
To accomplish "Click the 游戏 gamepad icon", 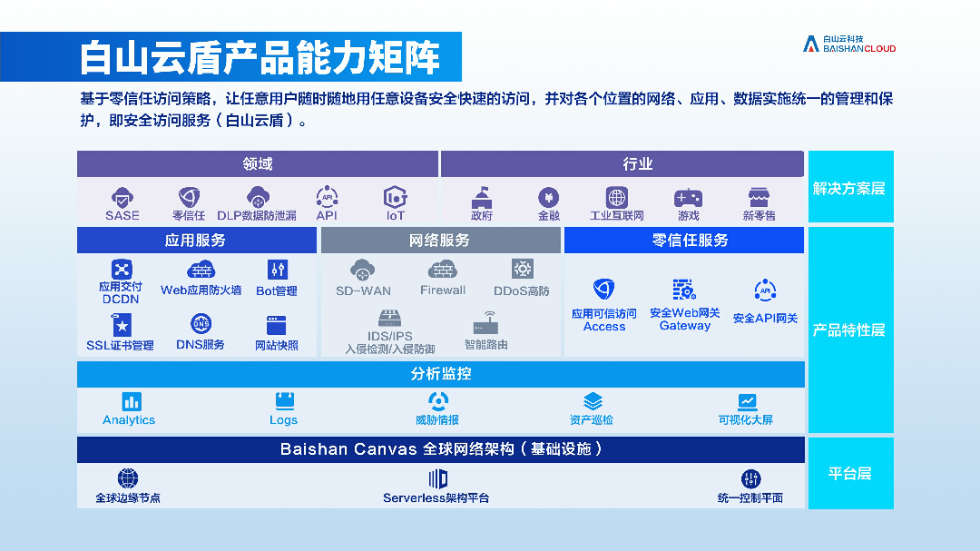I will (688, 198).
